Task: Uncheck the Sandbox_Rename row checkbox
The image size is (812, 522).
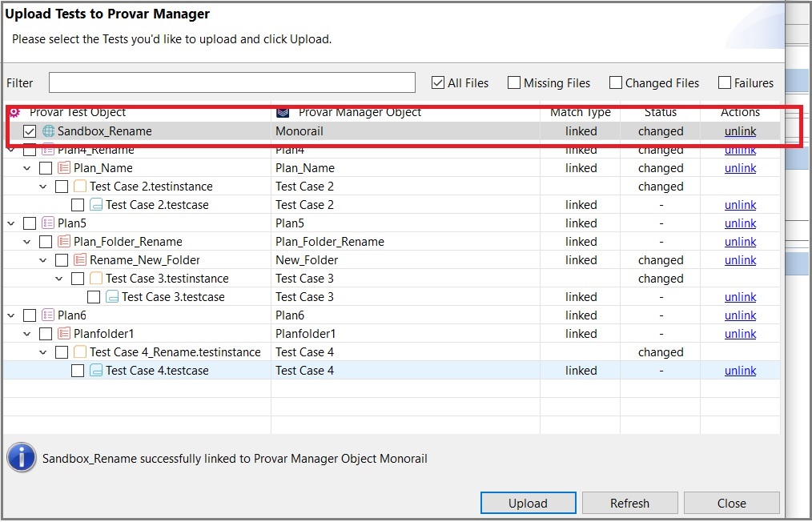Action: click(x=30, y=131)
